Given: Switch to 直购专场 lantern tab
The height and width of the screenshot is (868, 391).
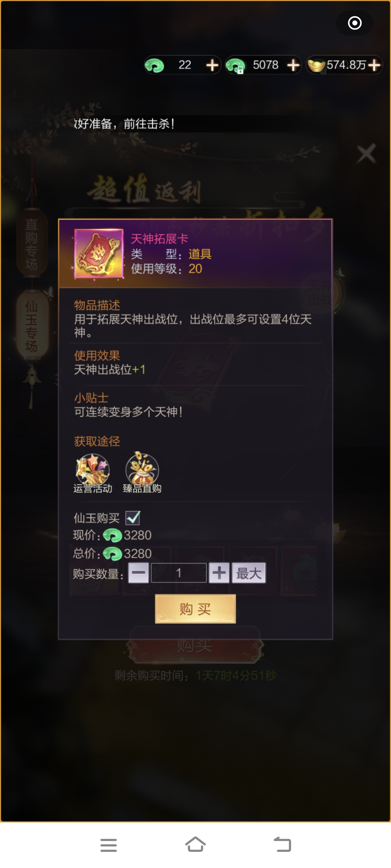Looking at the screenshot, I should (x=31, y=244).
